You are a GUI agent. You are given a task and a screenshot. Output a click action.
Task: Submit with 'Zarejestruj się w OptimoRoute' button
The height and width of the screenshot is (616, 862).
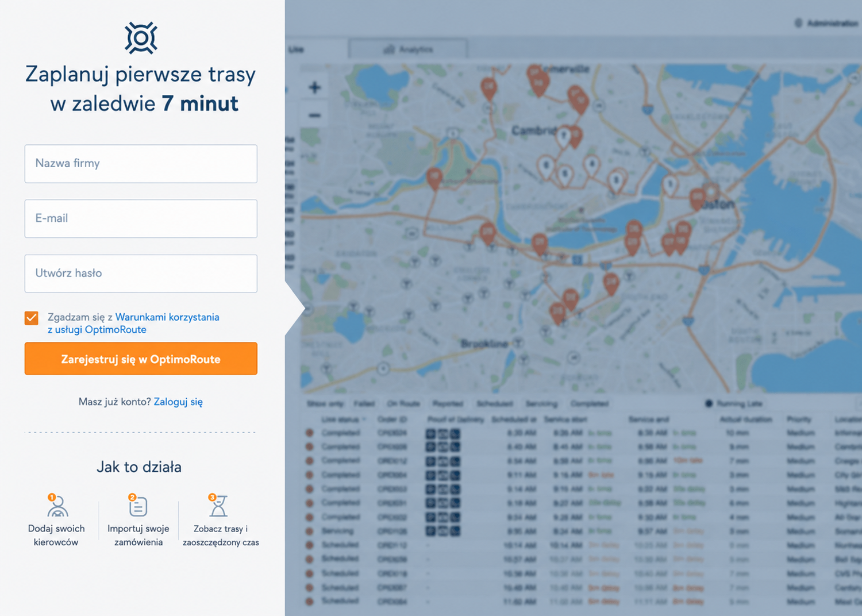click(141, 359)
